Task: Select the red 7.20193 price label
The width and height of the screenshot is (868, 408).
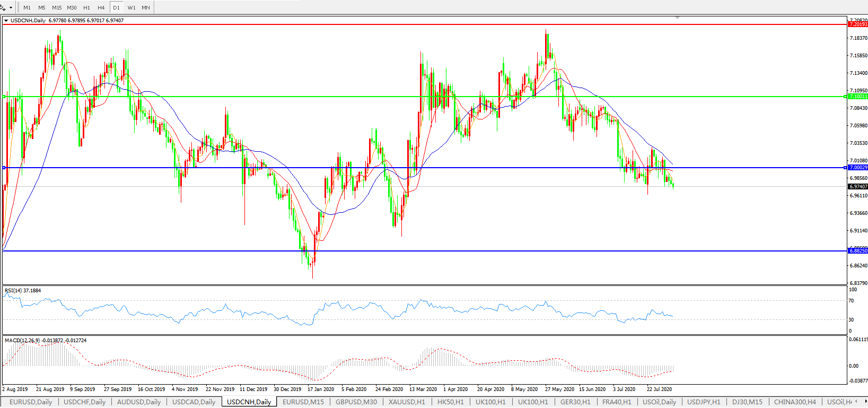Action: (857, 24)
